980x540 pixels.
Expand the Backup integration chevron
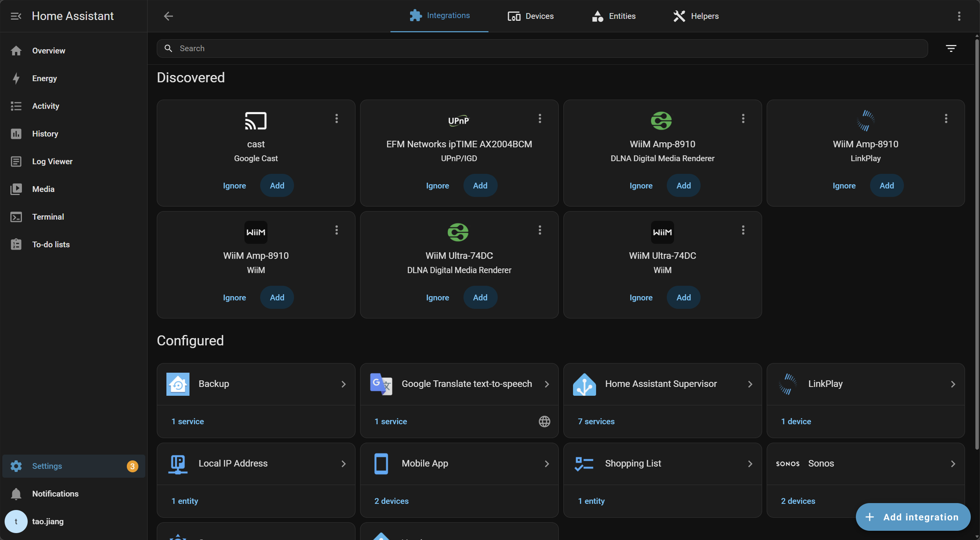pos(343,384)
